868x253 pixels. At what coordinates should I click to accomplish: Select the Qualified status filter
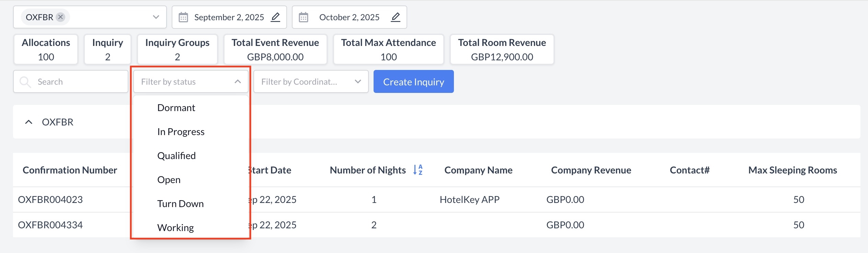click(x=176, y=156)
